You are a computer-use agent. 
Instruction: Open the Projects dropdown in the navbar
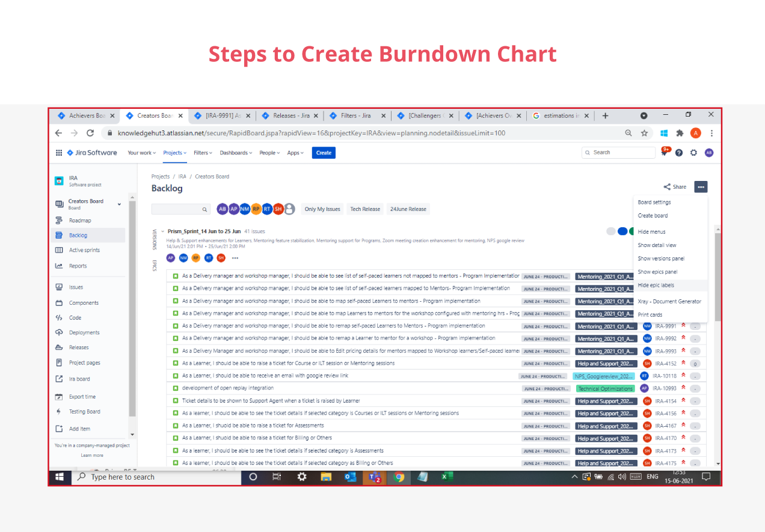coord(174,153)
